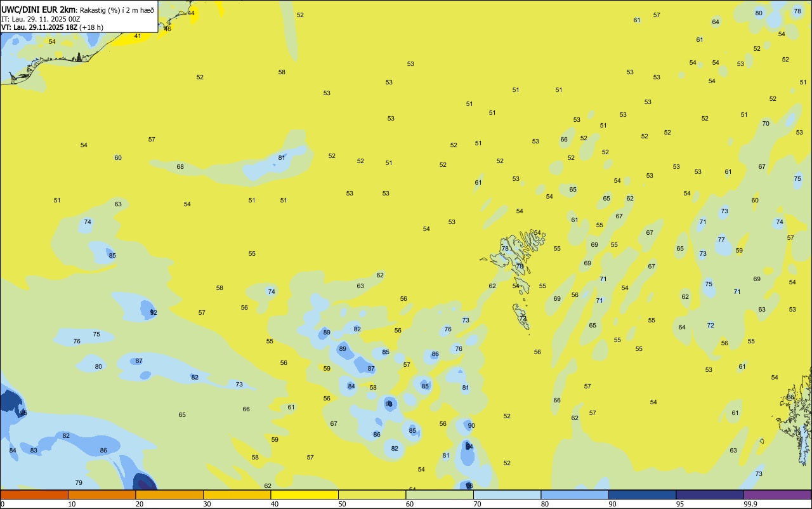Click the humidity value '92' in the blue patch
Image resolution: width=812 pixels, height=509 pixels.
[154, 313]
